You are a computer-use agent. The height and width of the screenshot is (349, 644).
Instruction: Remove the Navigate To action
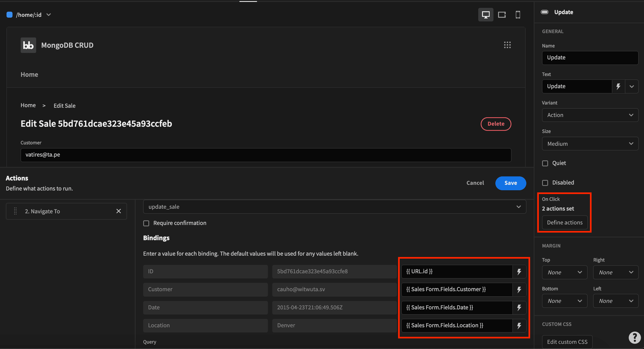(118, 211)
